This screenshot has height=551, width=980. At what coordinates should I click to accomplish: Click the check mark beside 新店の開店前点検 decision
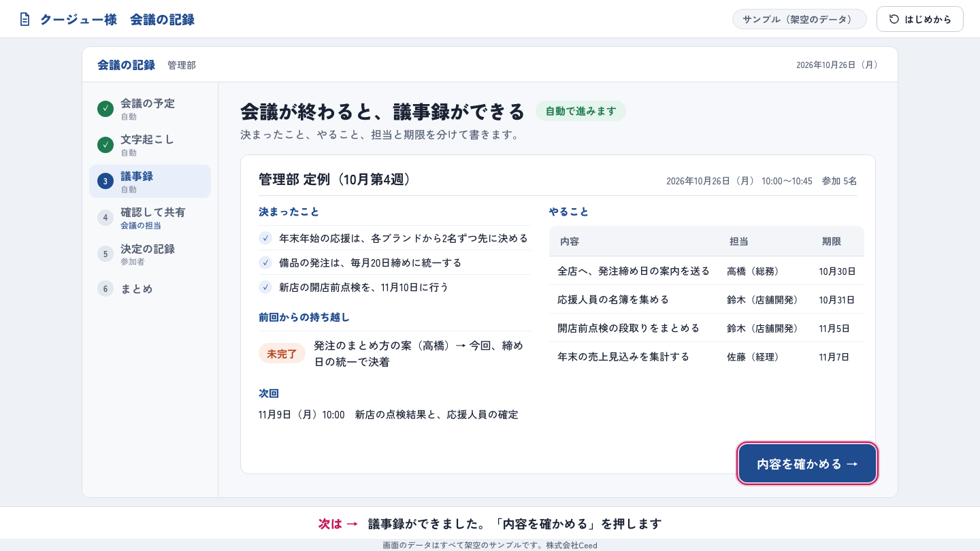pyautogui.click(x=265, y=287)
